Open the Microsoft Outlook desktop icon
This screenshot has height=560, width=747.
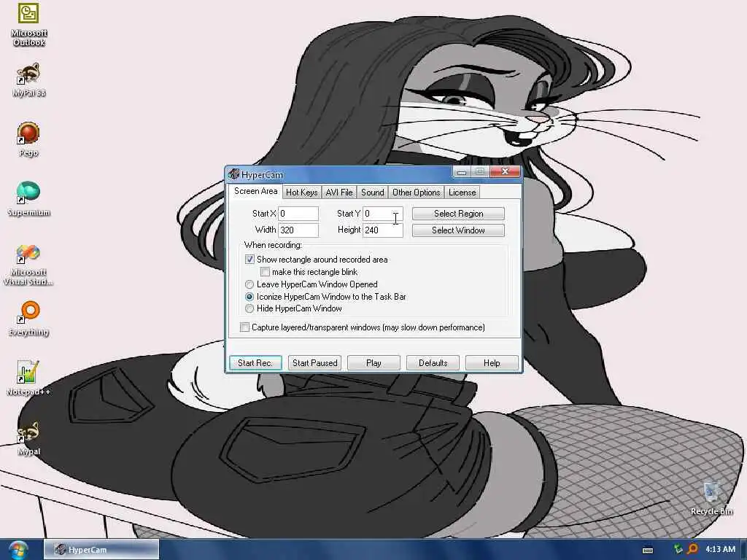[x=28, y=24]
